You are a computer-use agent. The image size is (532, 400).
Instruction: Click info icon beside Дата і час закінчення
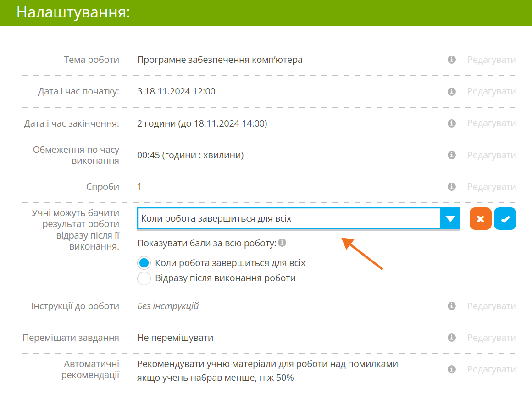452,123
